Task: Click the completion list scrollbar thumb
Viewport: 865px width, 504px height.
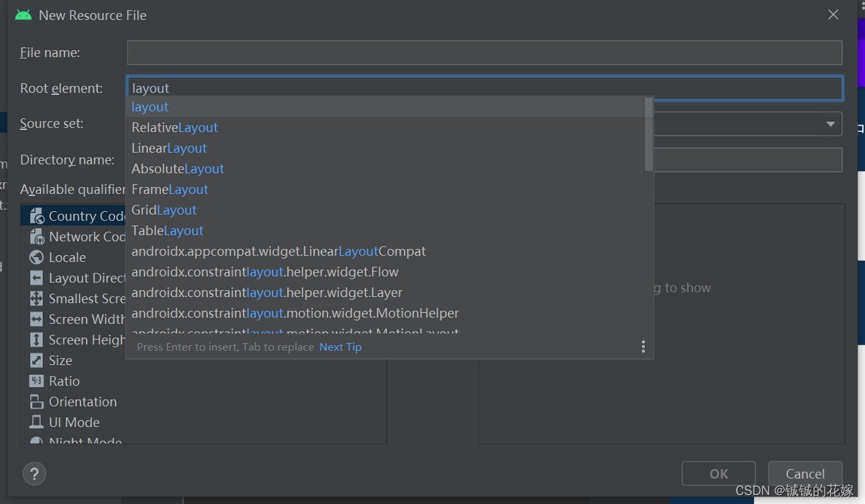Action: pos(648,134)
